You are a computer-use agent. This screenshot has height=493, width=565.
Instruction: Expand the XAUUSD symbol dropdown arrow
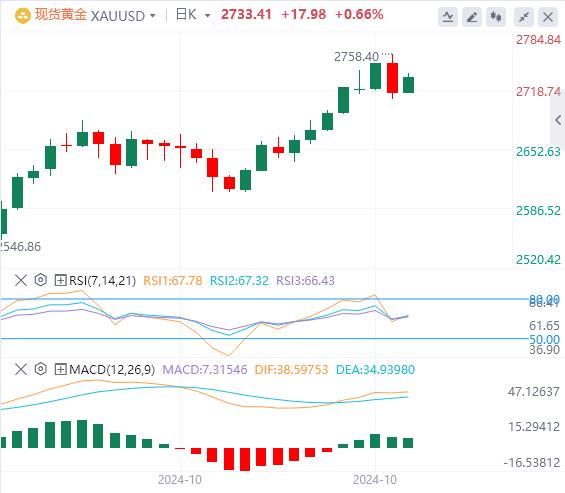point(153,16)
